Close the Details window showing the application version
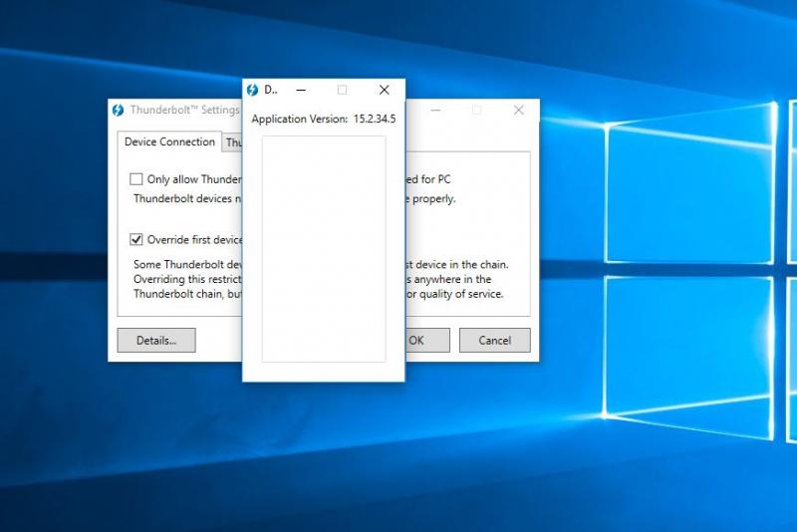This screenshot has height=532, width=797. tap(385, 90)
